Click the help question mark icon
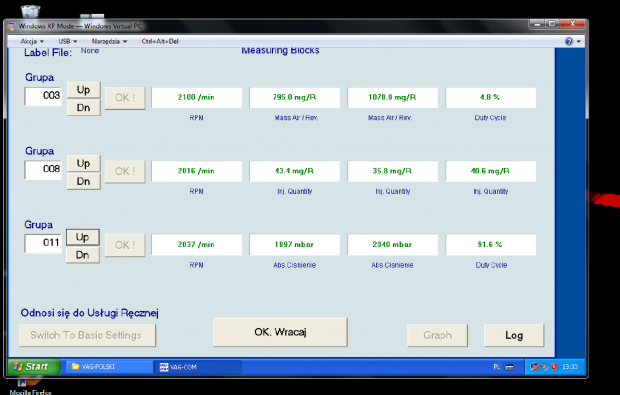Viewport: 620px width, 395px height. pyautogui.click(x=569, y=42)
